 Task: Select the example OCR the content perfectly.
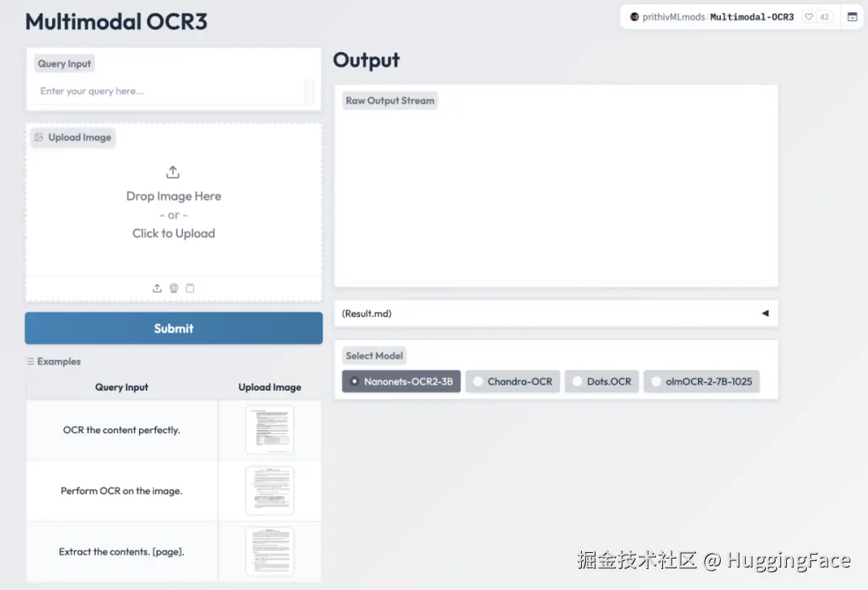coord(121,430)
